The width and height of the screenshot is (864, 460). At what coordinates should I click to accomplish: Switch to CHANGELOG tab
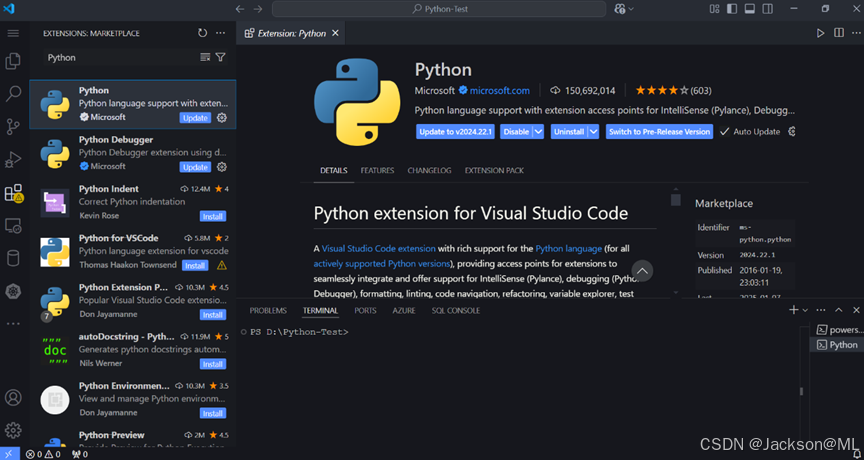[429, 170]
